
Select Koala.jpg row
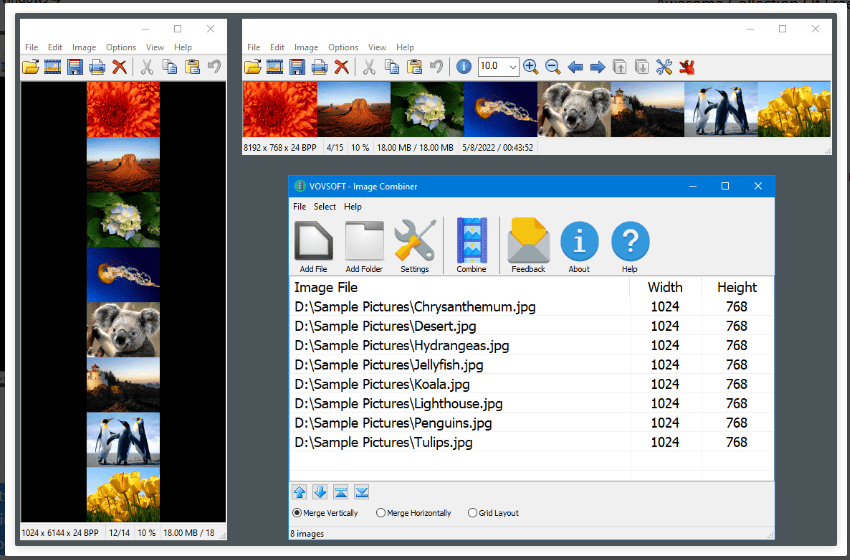tap(531, 384)
